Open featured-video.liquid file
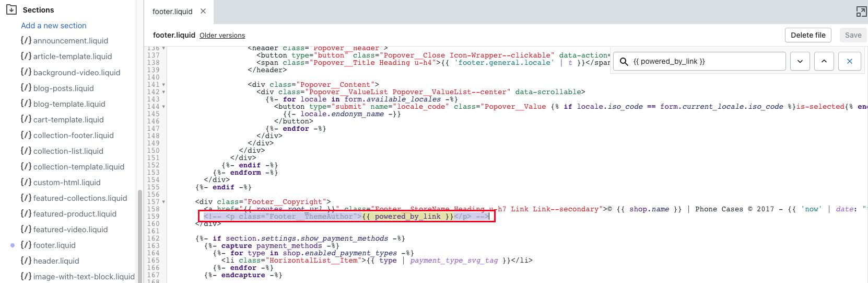The image size is (868, 283). (64, 229)
